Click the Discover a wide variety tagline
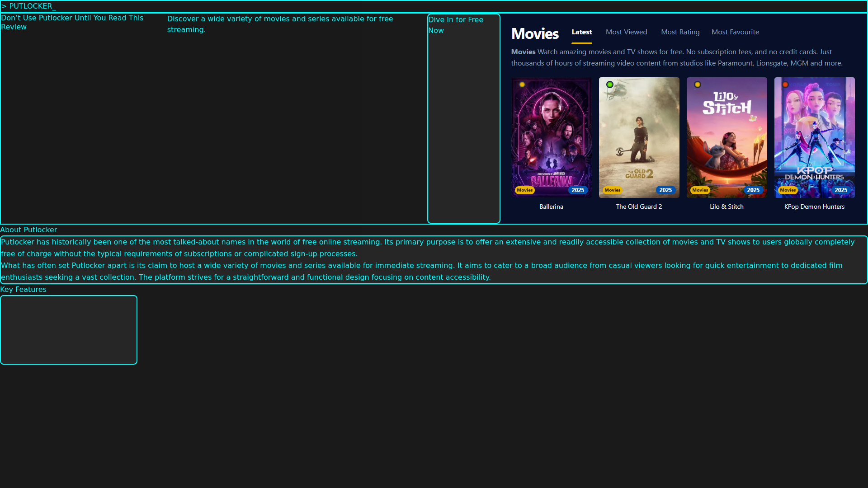 (280, 24)
